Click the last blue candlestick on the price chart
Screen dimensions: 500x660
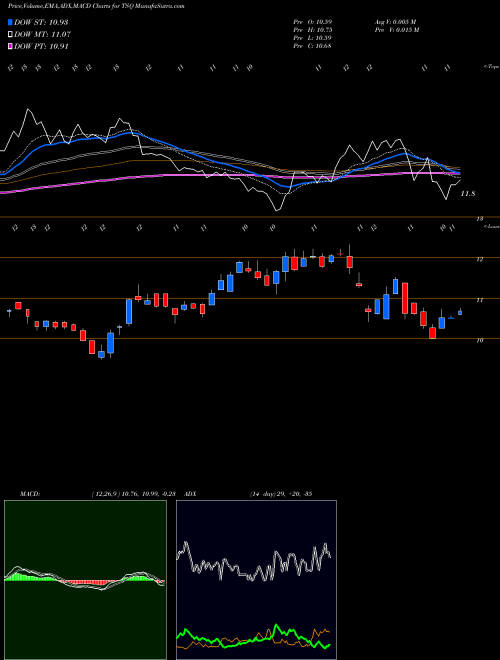[x=460, y=312]
